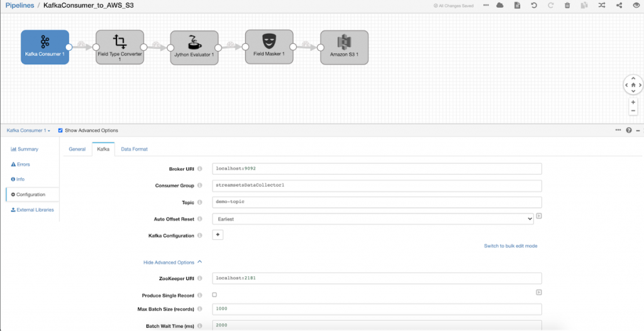The height and width of the screenshot is (331, 644).
Task: Switch to the Data Format tab
Action: point(135,149)
